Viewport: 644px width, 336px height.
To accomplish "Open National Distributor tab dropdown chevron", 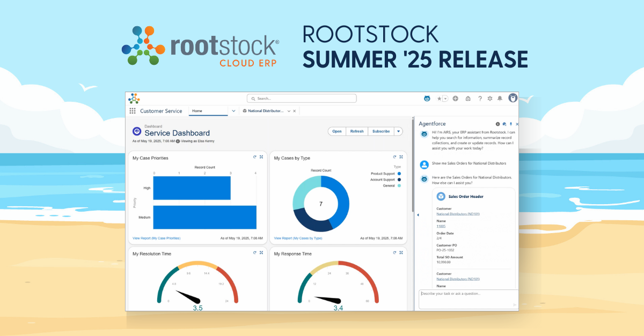I will tap(289, 111).
